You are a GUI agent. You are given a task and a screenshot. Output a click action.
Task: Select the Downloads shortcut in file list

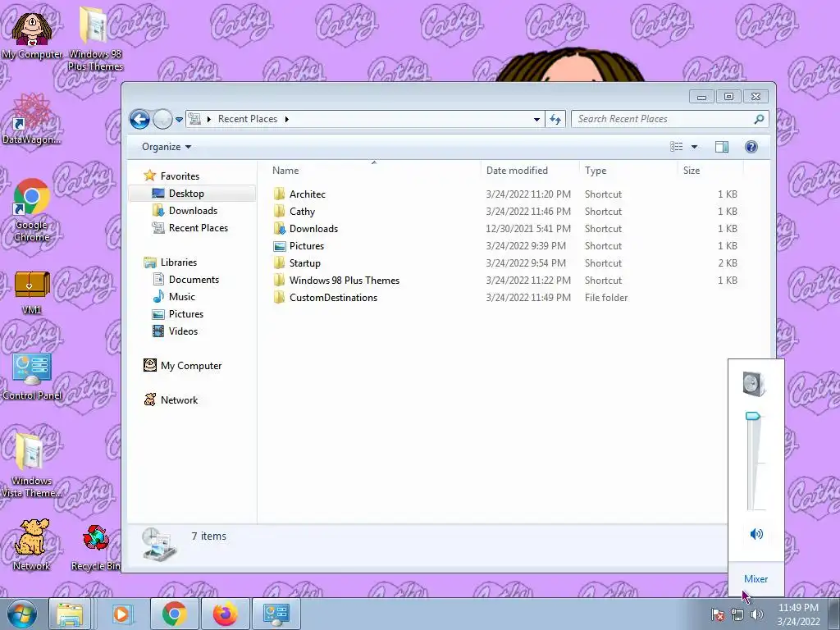[505, 228]
